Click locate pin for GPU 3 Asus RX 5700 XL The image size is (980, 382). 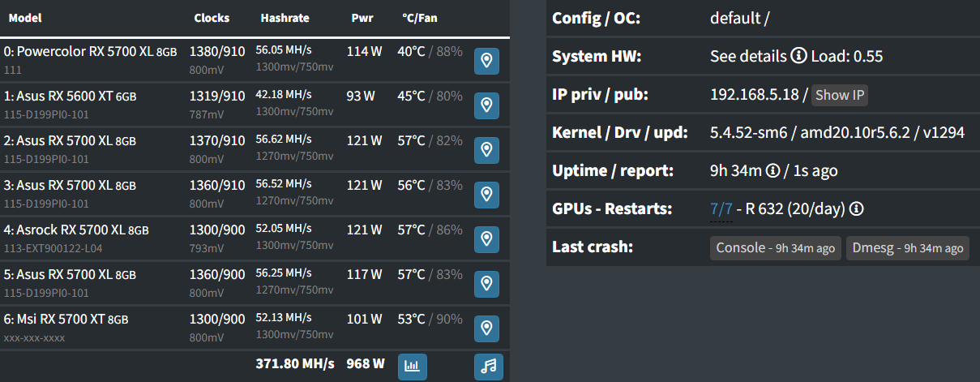[x=486, y=194]
